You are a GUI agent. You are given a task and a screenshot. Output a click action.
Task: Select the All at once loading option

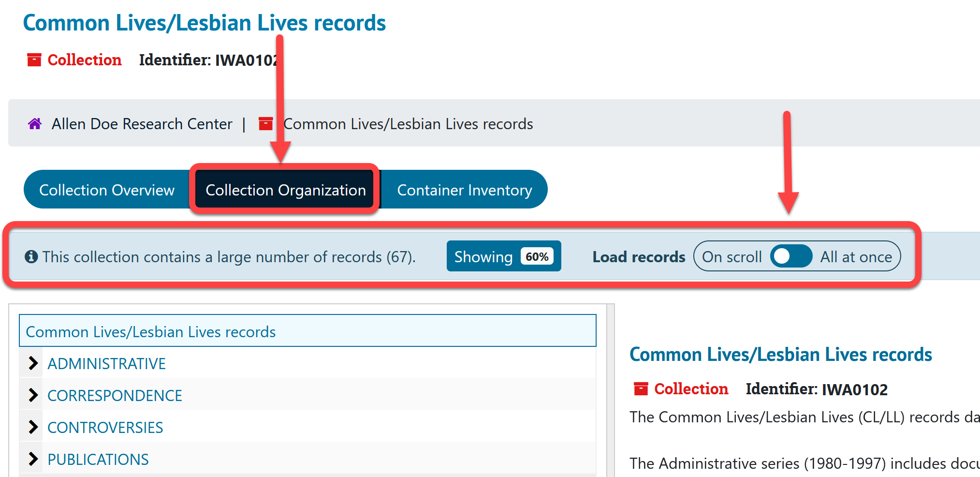pos(856,256)
